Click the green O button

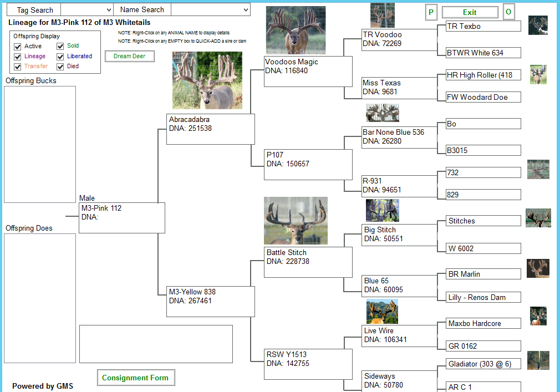tap(508, 12)
